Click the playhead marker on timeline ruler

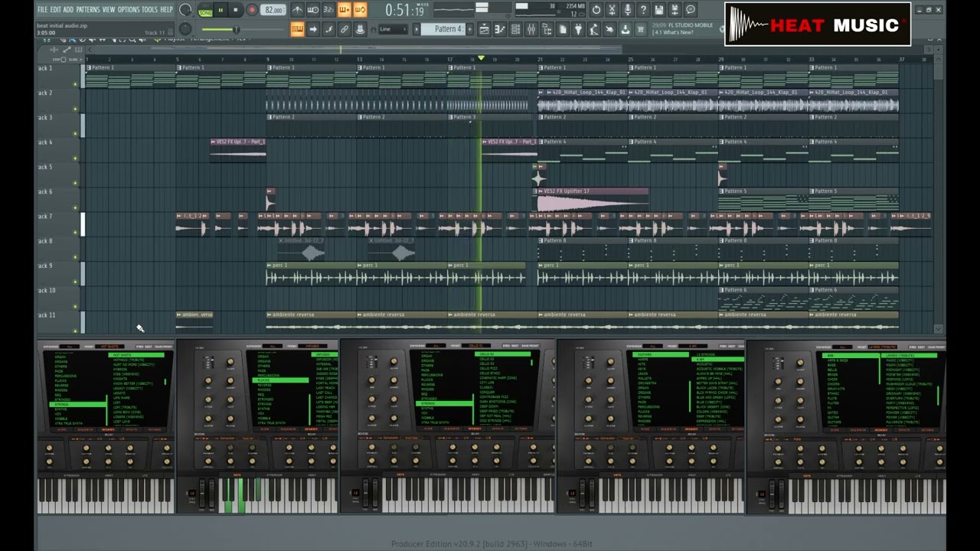481,58
